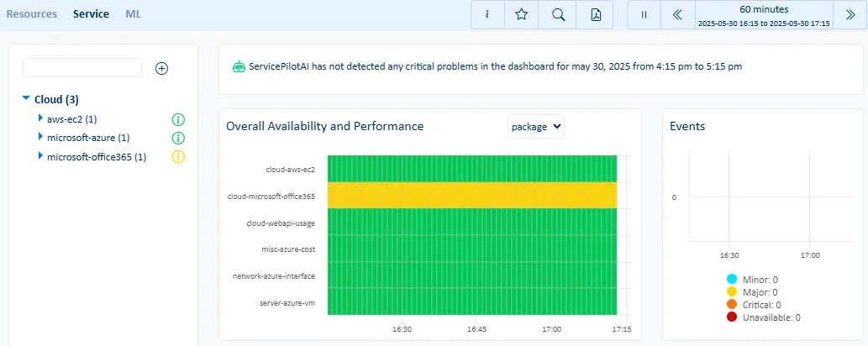Viewport: 868px width, 346px height.
Task: Click the network-azure-interface availability bar
Action: pos(472,275)
